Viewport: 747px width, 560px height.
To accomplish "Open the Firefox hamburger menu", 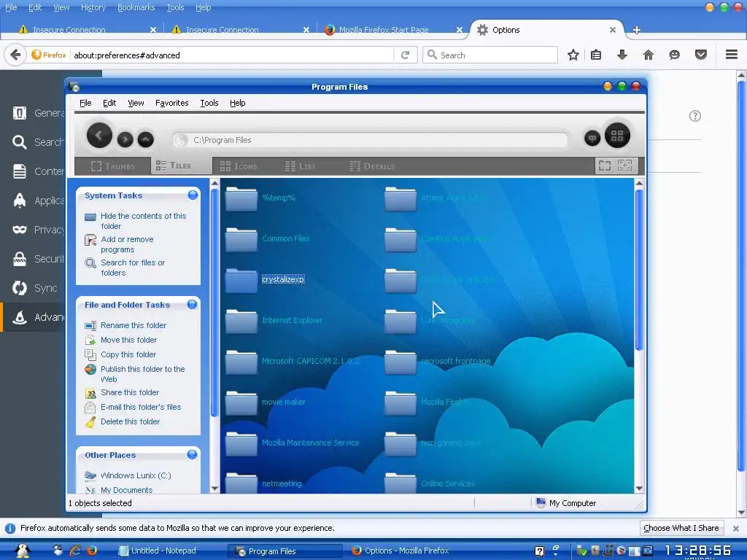I will pyautogui.click(x=732, y=55).
